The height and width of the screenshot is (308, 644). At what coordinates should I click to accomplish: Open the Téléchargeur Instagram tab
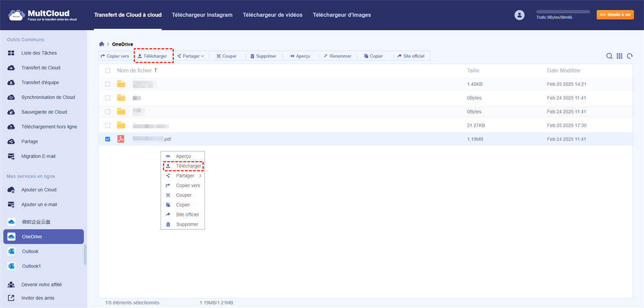(202, 15)
